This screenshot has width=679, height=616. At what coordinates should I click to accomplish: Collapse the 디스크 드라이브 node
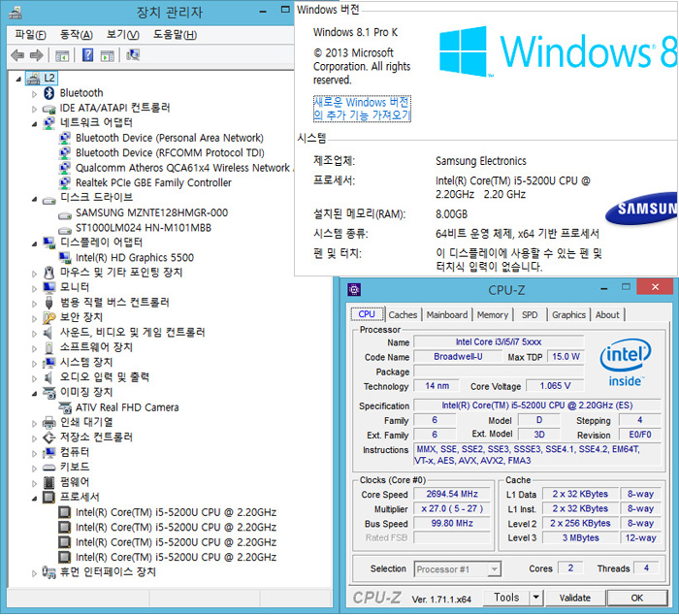click(x=34, y=199)
